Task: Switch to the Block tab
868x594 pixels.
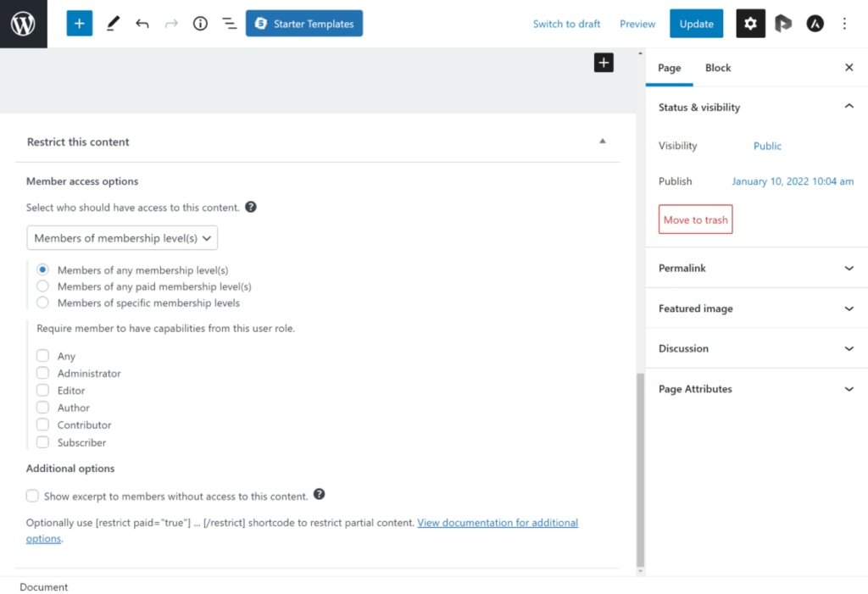Action: tap(718, 68)
